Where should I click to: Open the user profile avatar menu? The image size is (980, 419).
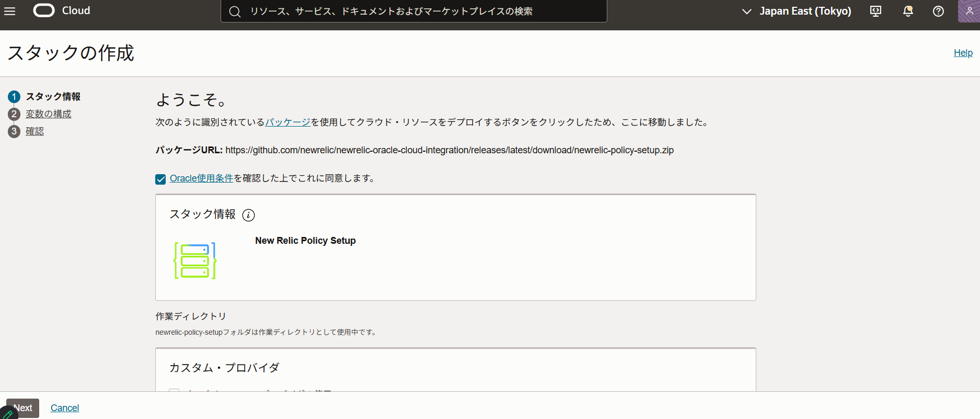pos(969,11)
